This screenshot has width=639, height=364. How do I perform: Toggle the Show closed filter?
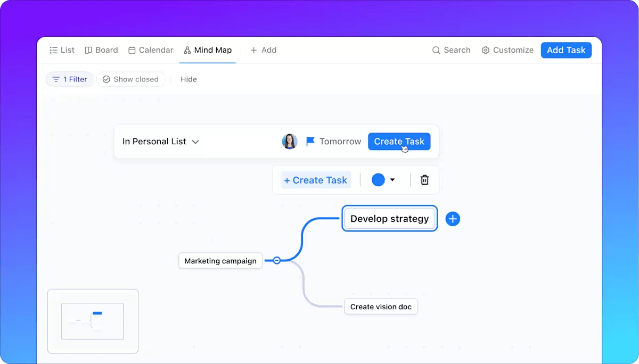(130, 79)
